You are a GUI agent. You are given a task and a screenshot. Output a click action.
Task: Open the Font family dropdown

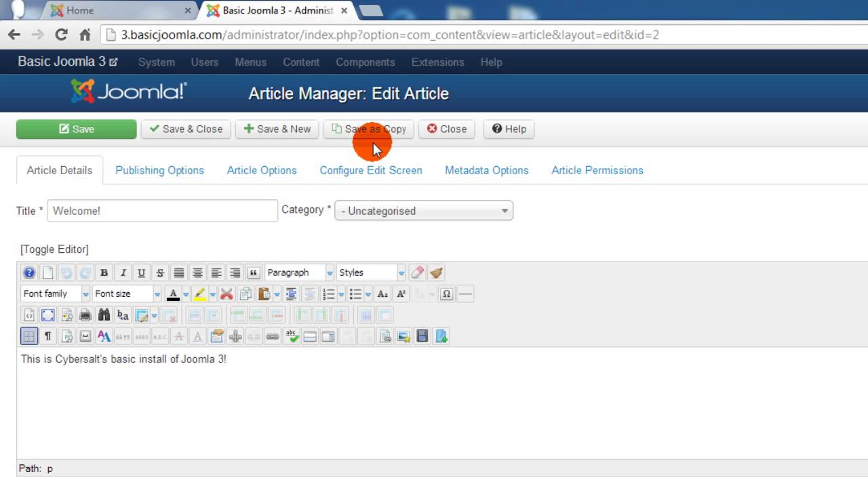[56, 293]
